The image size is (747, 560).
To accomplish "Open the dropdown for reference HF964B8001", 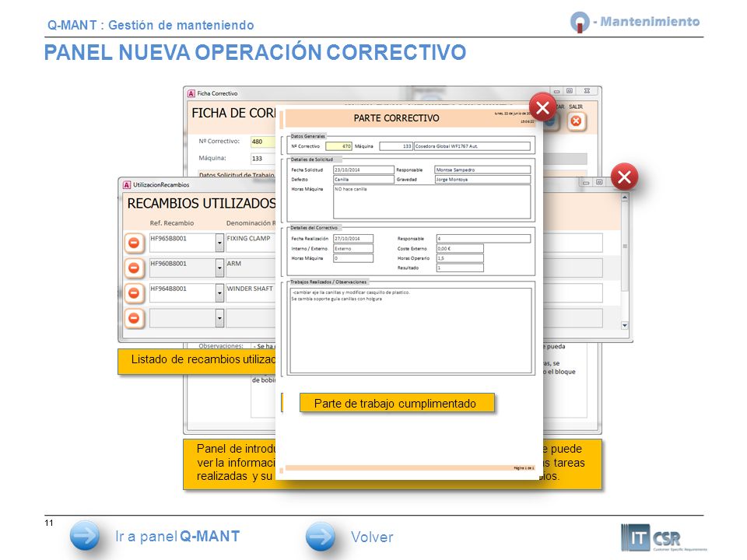I will click(219, 293).
